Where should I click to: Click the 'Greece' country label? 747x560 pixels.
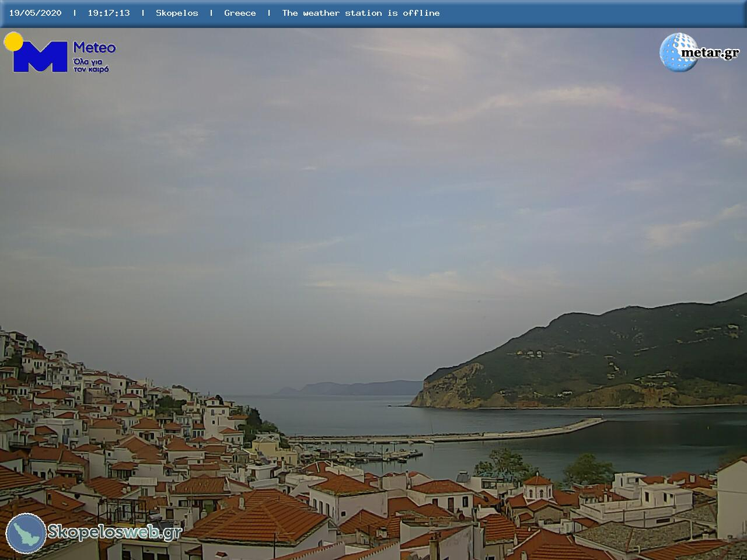click(240, 13)
